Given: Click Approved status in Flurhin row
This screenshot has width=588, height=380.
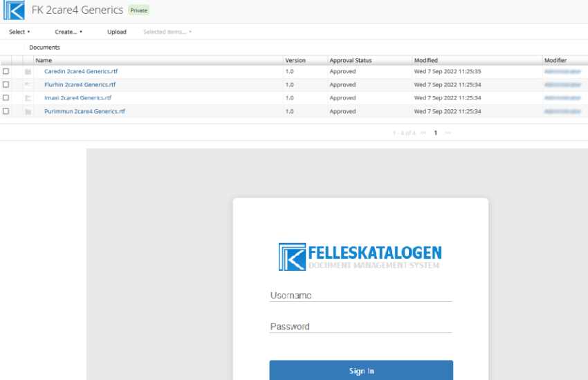Looking at the screenshot, I should click(342, 84).
